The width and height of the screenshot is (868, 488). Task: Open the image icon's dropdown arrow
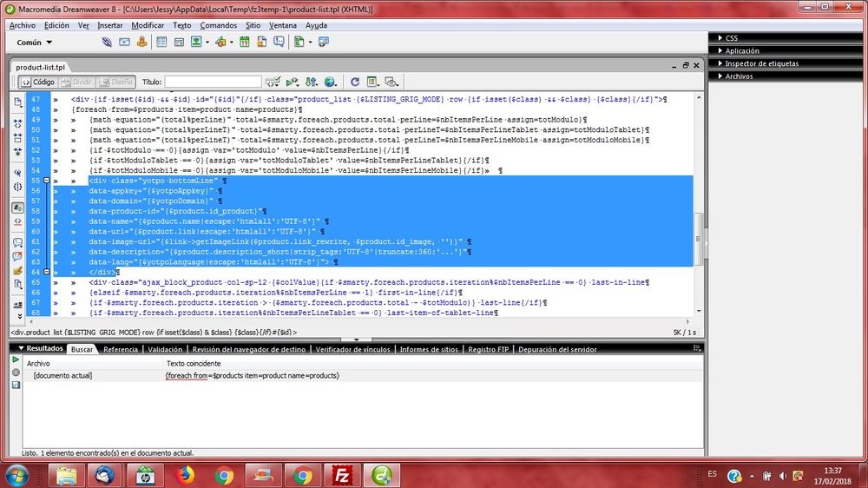(x=207, y=42)
